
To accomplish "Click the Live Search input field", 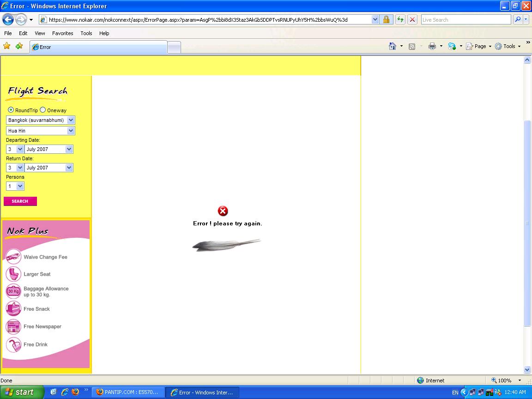I will (466, 20).
